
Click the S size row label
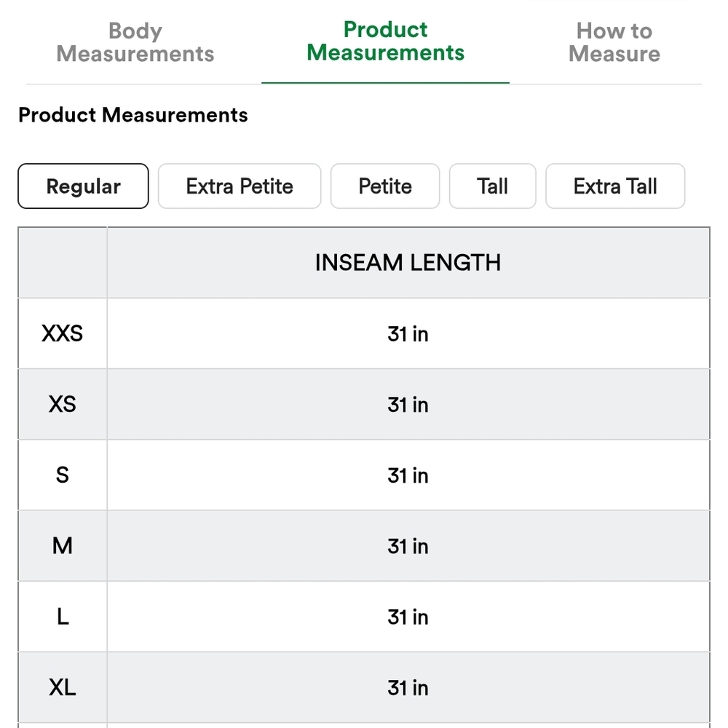(x=62, y=475)
